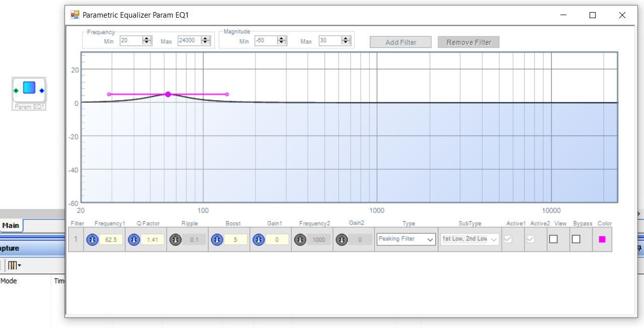This screenshot has height=328, width=644.
Task: Click the Gain1 adjustment knob icon
Action: coord(259,240)
